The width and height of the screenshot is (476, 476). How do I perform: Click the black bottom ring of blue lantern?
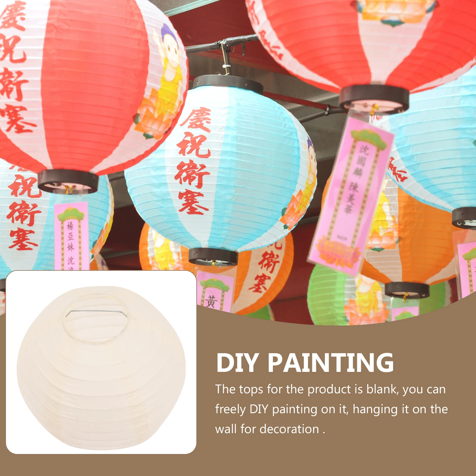pos(213,256)
